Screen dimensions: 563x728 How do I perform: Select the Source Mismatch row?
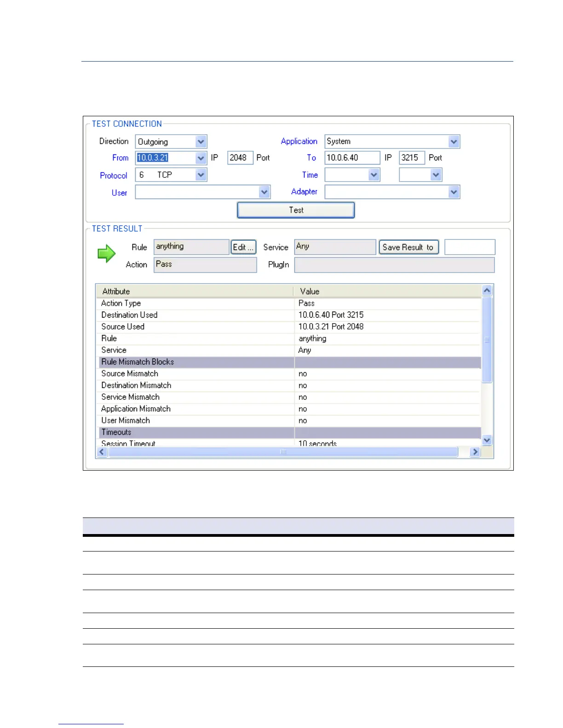click(289, 374)
